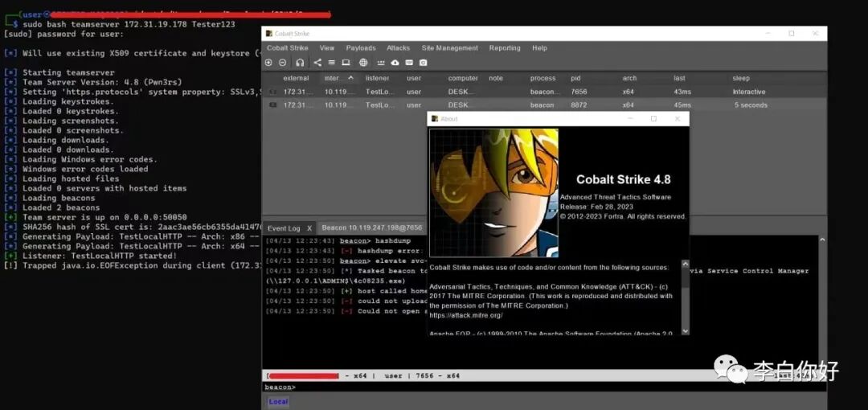Sort sessions by the last column
Screen dimensions: 868x410
tap(679, 78)
